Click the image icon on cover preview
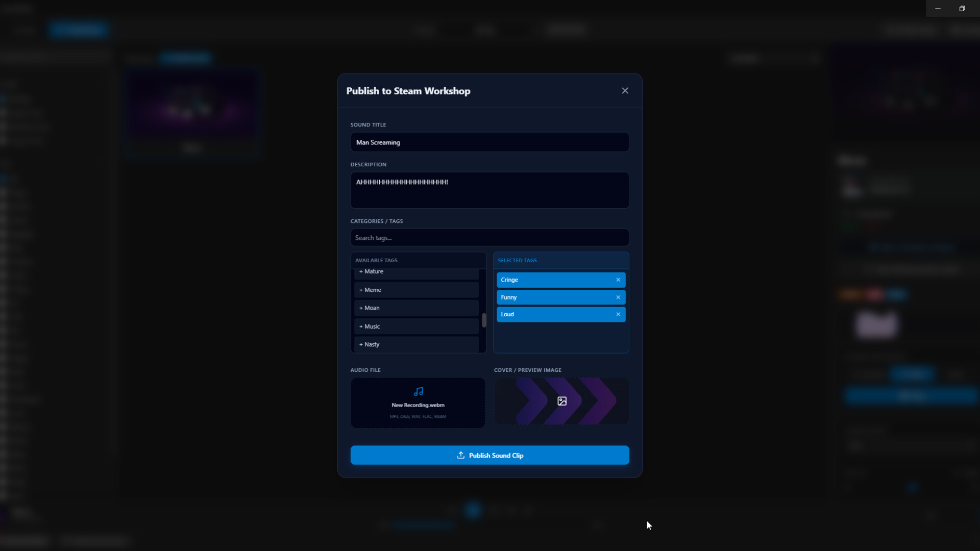This screenshot has height=551, width=980. point(562,402)
